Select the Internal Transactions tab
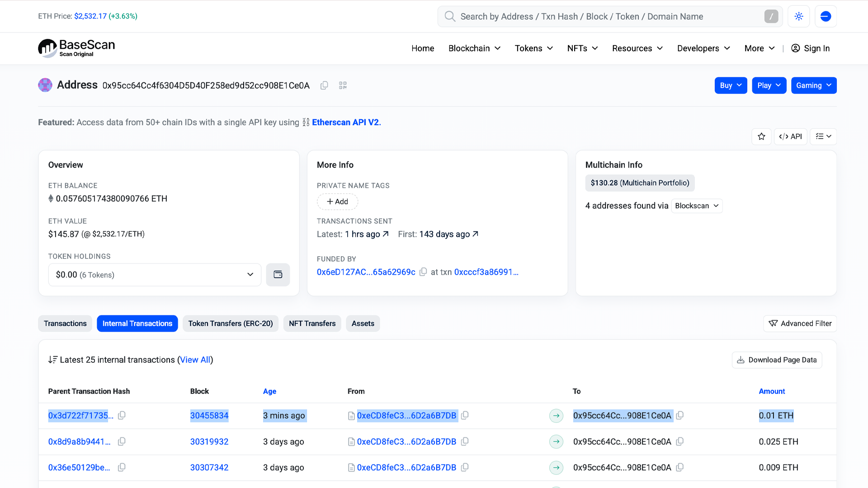 (137, 324)
